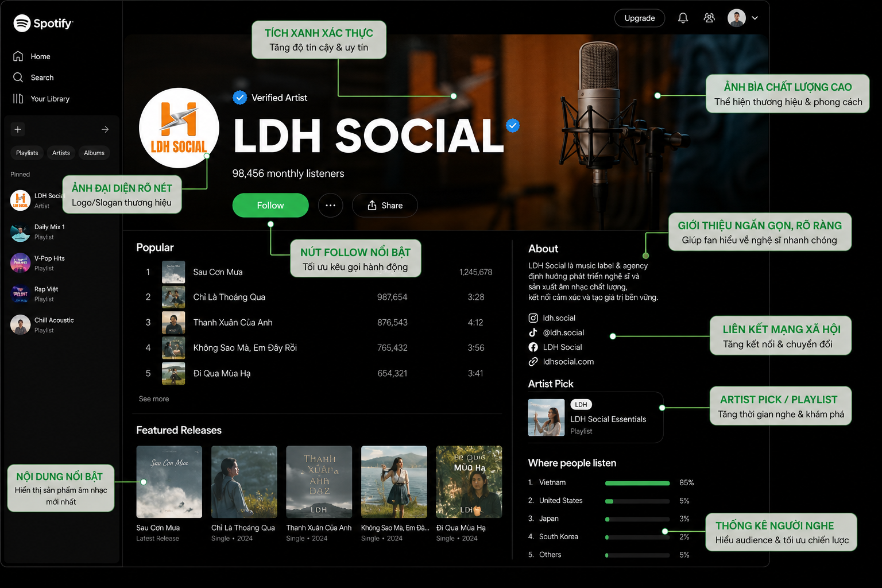Click the Artist Pick playlist cover image
This screenshot has width=882, height=588.
pyautogui.click(x=546, y=417)
